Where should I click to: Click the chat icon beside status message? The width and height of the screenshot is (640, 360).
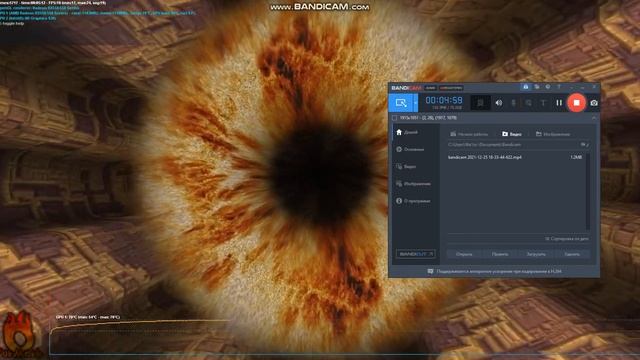coord(430,271)
